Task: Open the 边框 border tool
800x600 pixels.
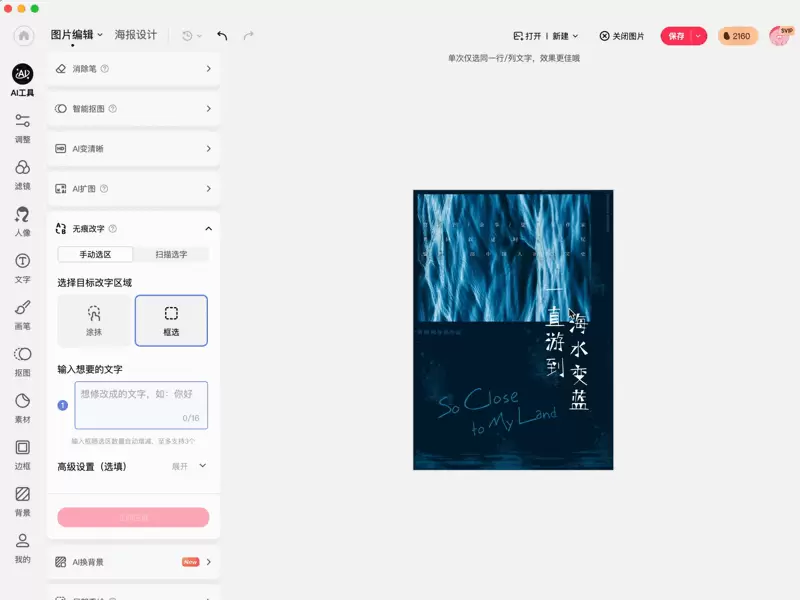Action: pyautogui.click(x=22, y=453)
